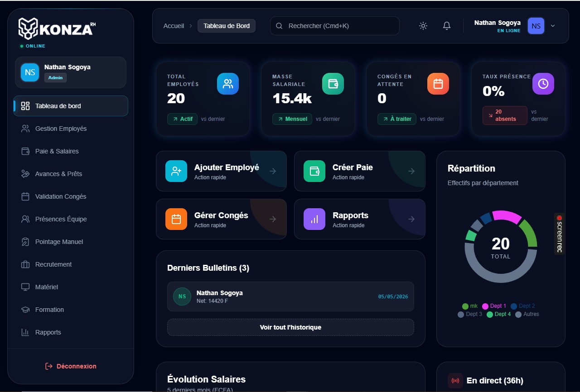Click the Congés en attente calendar icon

click(438, 84)
